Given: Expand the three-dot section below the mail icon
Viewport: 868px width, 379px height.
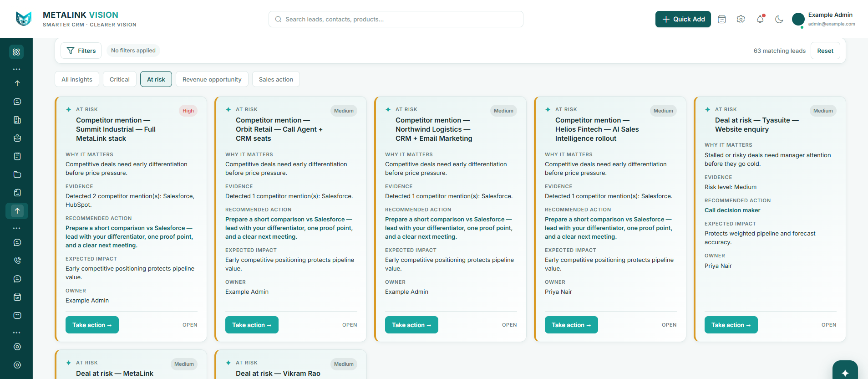Looking at the screenshot, I should 17,333.
